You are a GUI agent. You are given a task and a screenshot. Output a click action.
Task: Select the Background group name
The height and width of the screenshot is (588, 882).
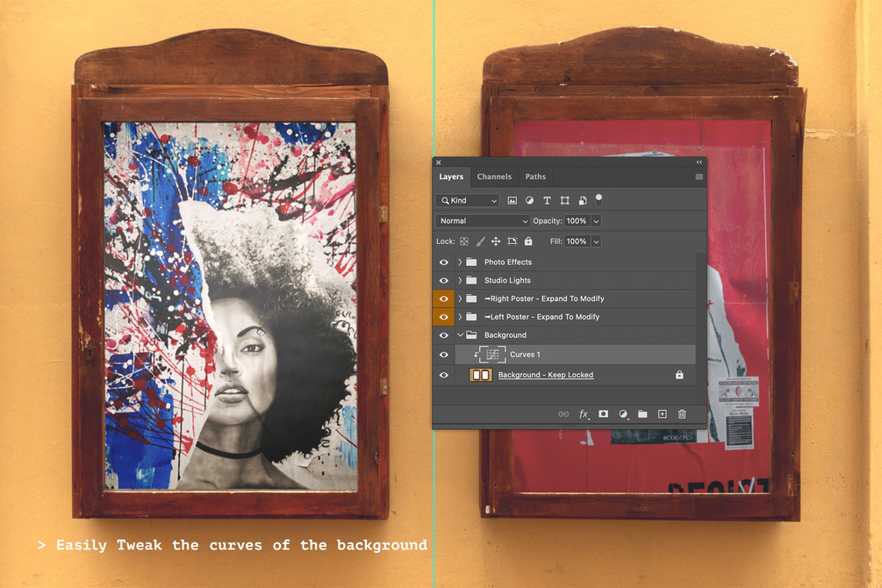point(506,335)
